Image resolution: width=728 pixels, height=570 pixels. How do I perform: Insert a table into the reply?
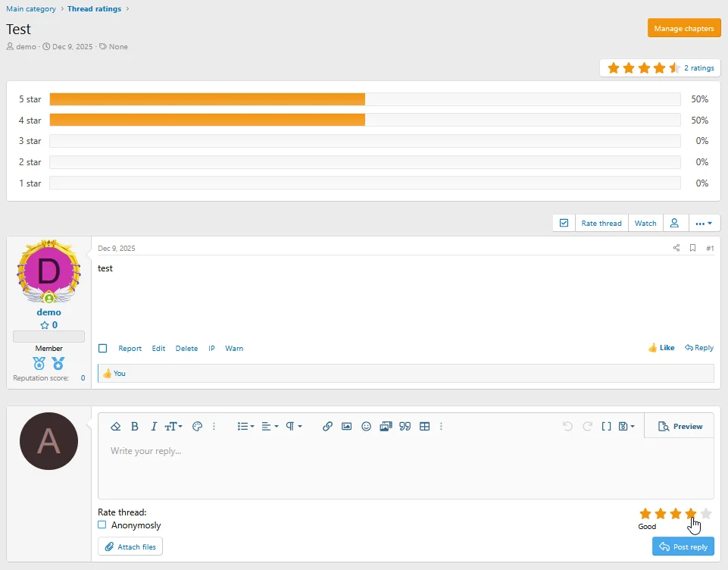pyautogui.click(x=424, y=427)
